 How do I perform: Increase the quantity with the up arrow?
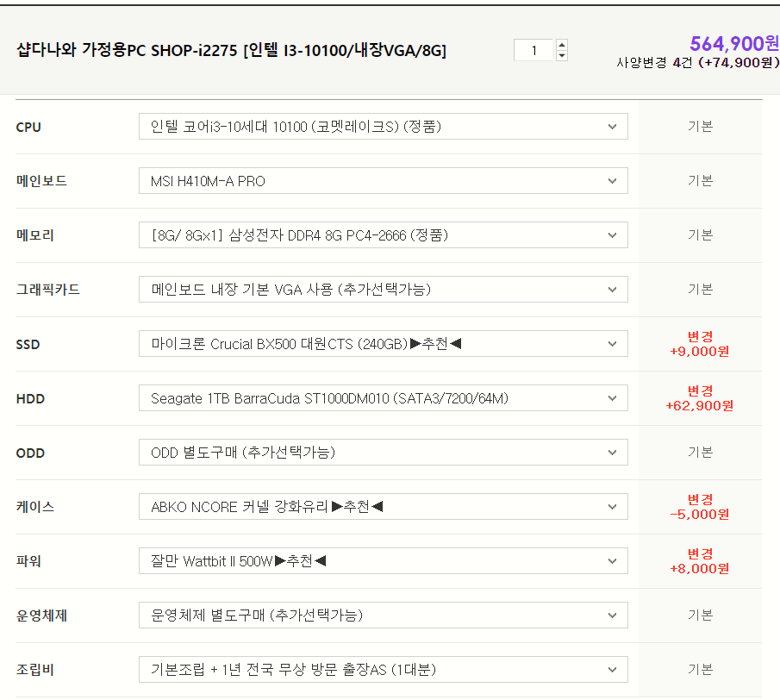click(x=562, y=44)
